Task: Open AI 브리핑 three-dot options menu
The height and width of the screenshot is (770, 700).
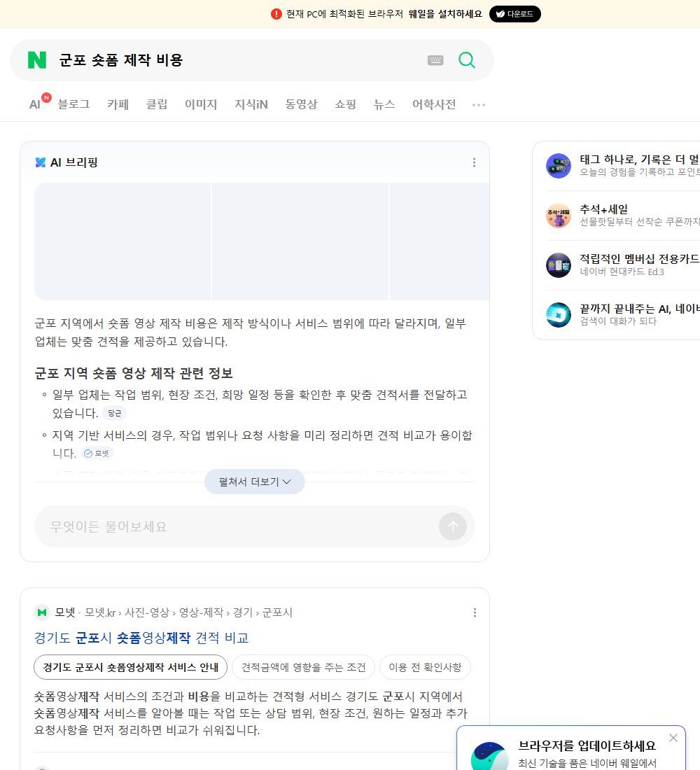Action: click(x=474, y=162)
